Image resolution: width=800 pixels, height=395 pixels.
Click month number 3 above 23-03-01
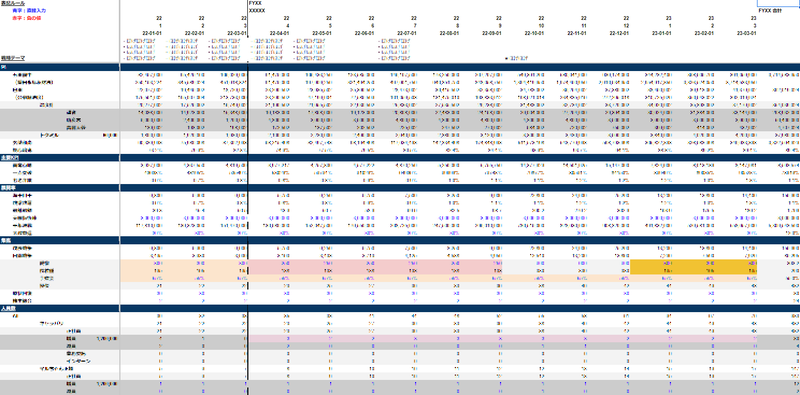coord(754,26)
